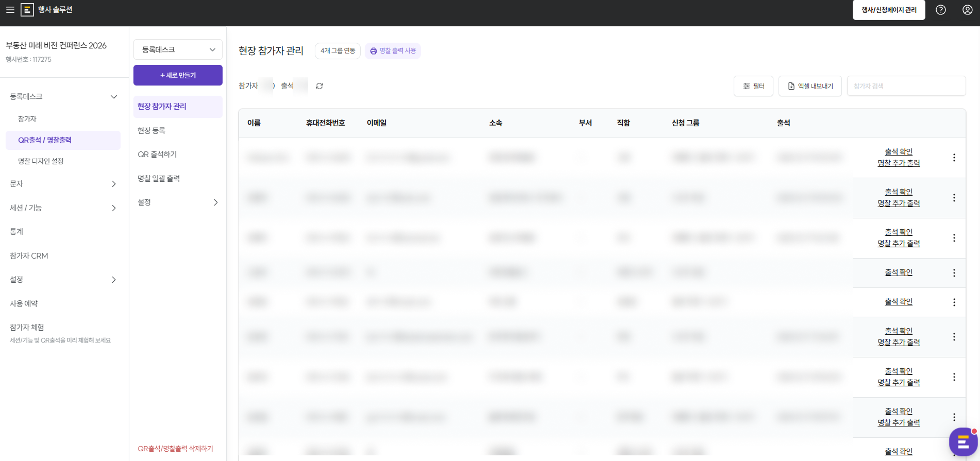Open the more options menu for fifth row
The width and height of the screenshot is (980, 461).
(x=954, y=302)
